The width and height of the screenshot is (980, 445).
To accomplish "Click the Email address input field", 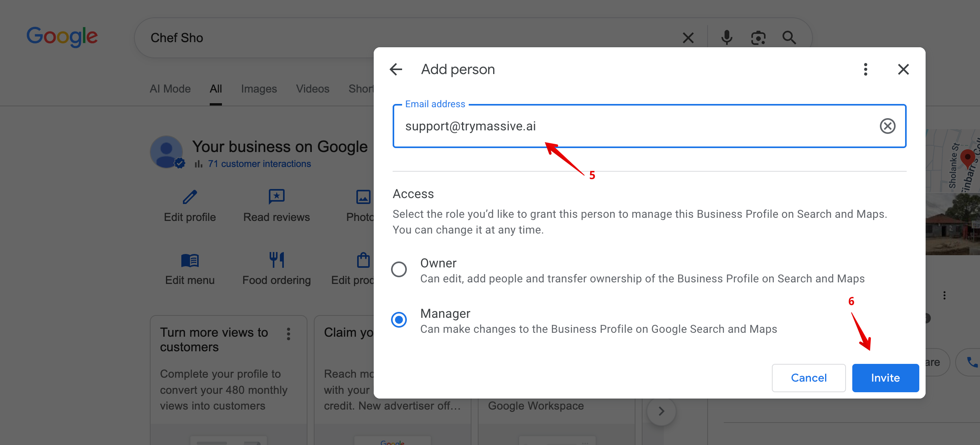I will [x=650, y=126].
